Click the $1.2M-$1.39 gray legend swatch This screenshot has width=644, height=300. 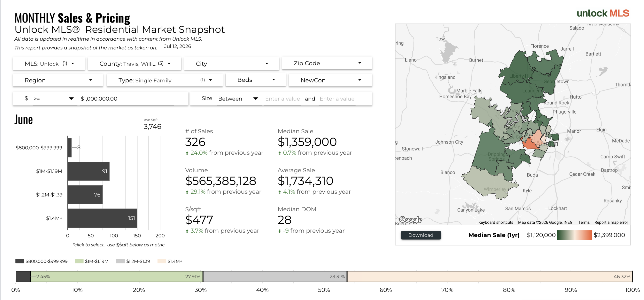pos(120,261)
